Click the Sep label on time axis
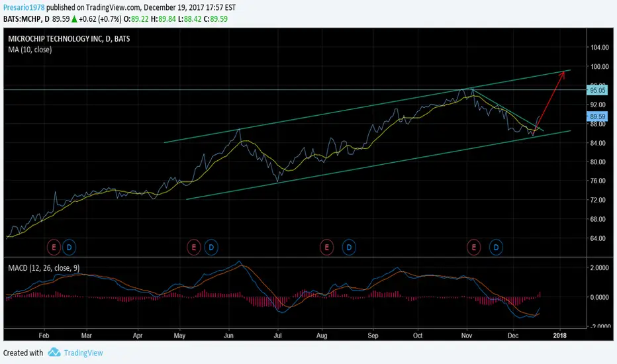The width and height of the screenshot is (617, 364). pos(373,336)
